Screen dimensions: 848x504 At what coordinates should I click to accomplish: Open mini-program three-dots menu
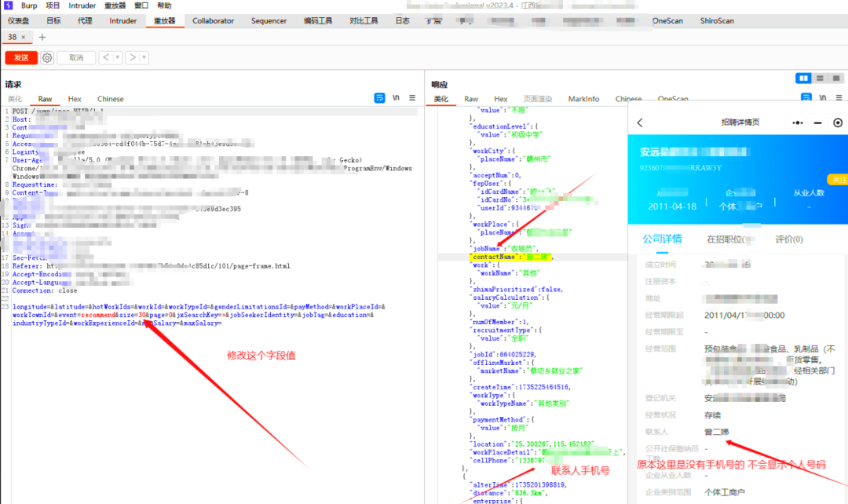(798, 122)
